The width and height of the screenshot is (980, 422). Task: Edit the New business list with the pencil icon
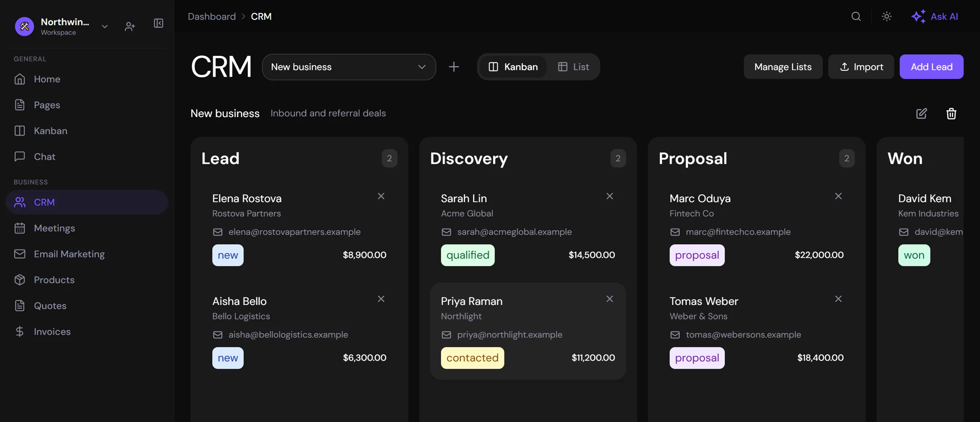coord(921,113)
